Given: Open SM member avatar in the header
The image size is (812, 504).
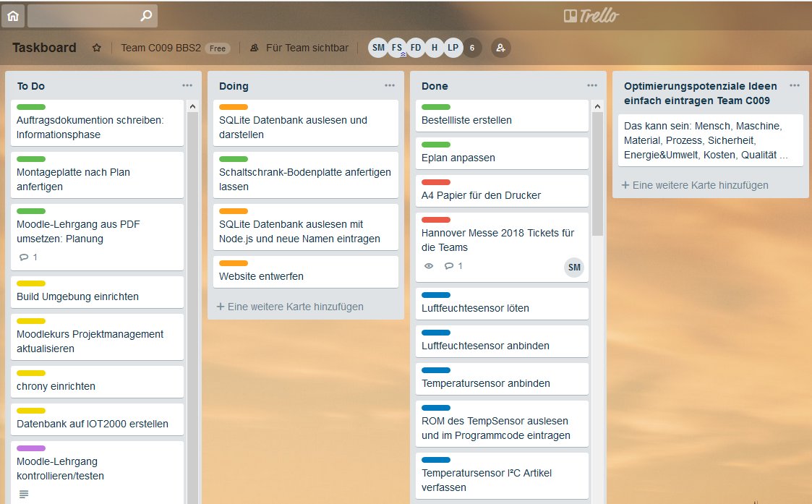Looking at the screenshot, I should [377, 48].
